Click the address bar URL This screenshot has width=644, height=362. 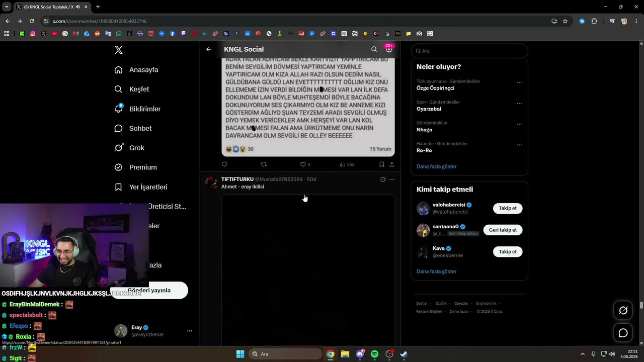tap(100, 21)
